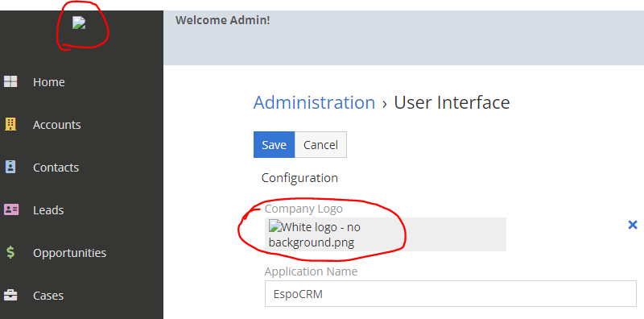Click the Contacts badge icon
Image resolution: width=644 pixels, height=319 pixels.
pyautogui.click(x=10, y=167)
